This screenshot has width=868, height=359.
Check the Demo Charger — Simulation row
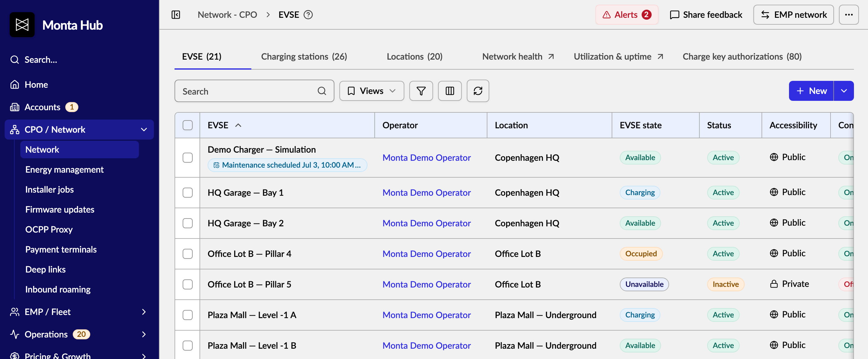pos(188,158)
